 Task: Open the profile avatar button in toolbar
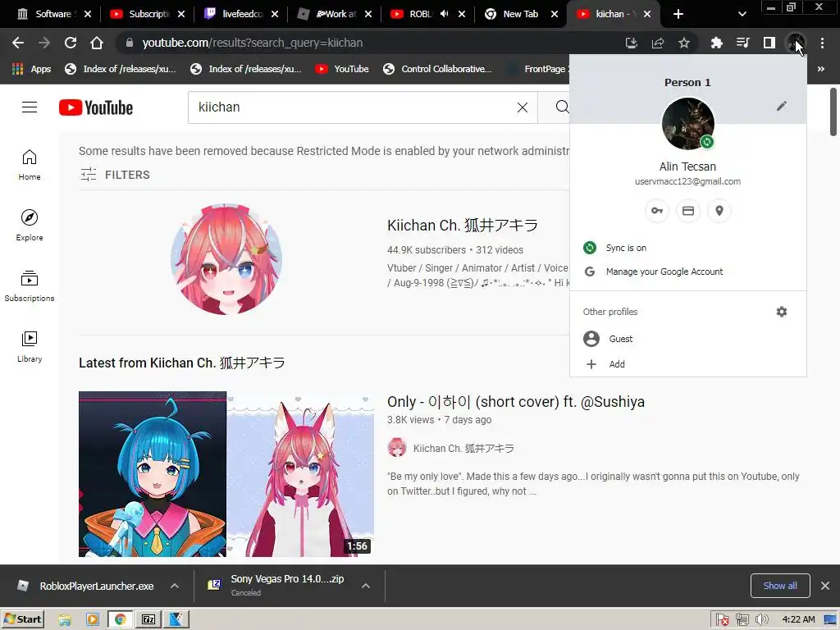(x=796, y=43)
